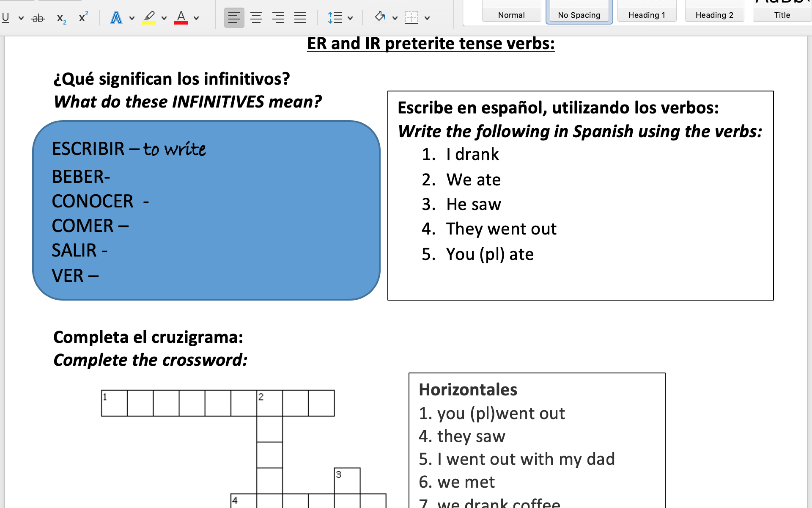Click list item '1. I drank'
Image resolution: width=812 pixels, height=508 pixels.
pos(461,155)
